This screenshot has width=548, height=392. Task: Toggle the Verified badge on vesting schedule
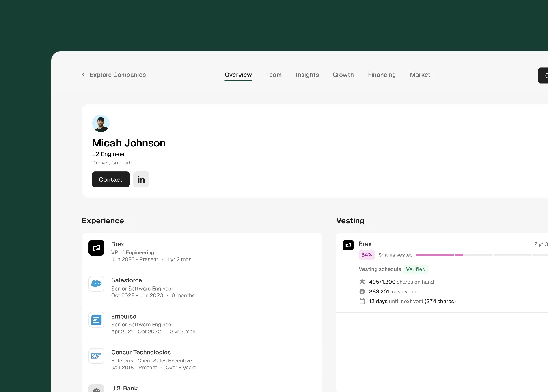(416, 269)
